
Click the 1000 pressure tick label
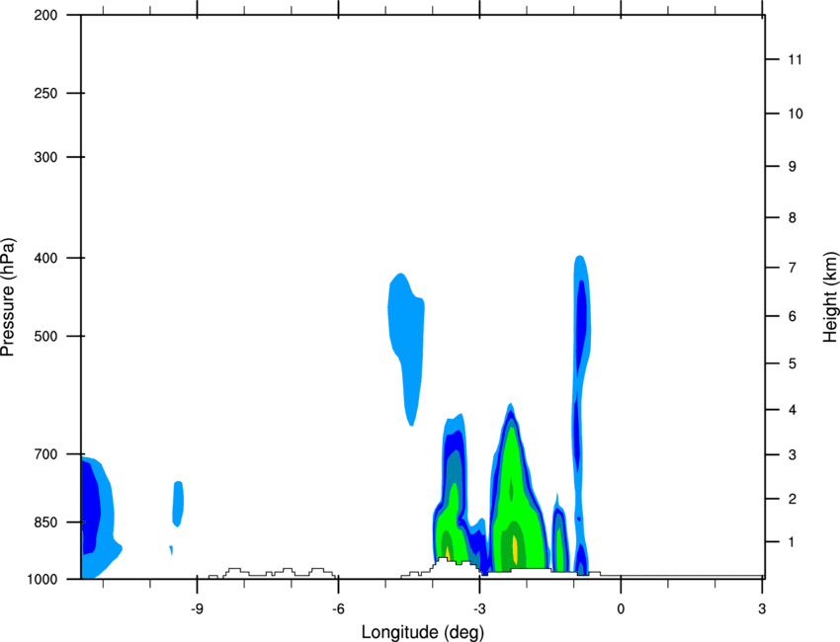tap(42, 580)
